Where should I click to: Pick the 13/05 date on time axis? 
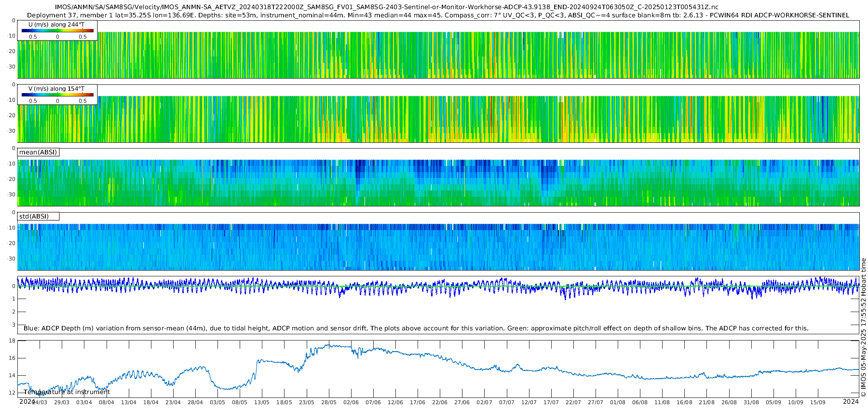262,402
